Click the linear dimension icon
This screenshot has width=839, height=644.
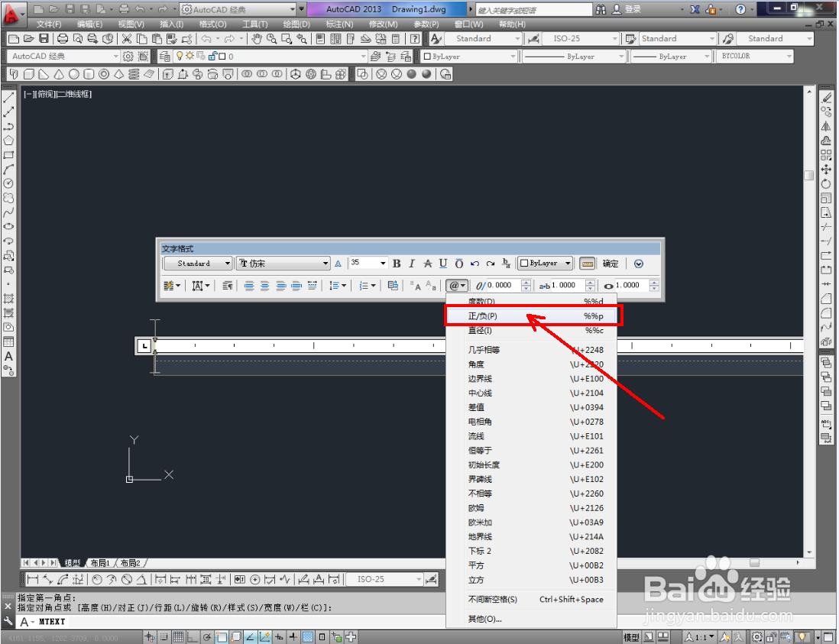33,579
